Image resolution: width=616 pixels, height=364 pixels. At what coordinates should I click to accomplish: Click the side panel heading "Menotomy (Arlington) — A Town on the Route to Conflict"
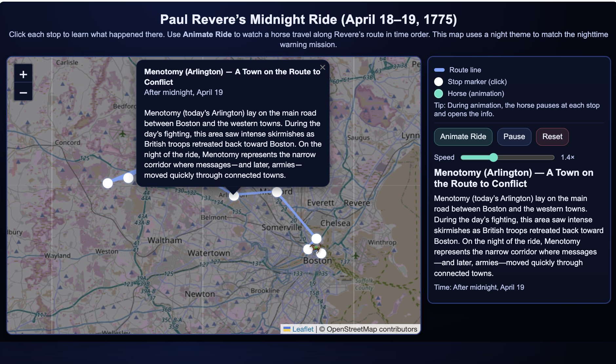coord(513,178)
